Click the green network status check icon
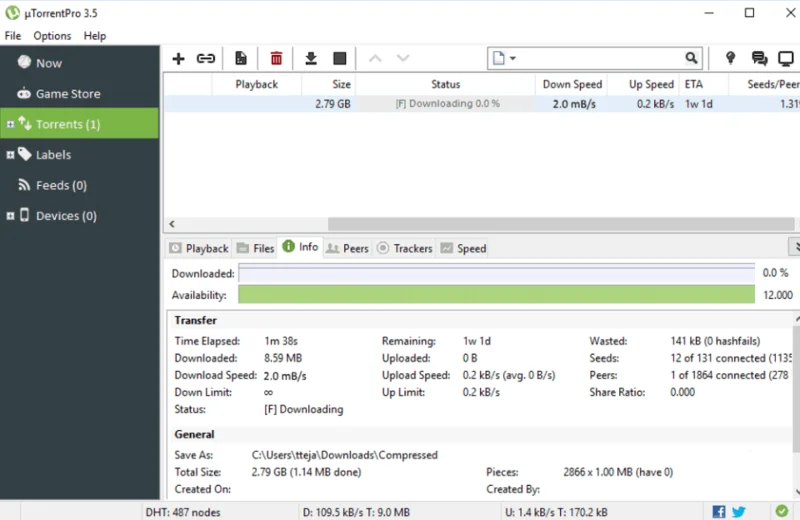Image resolution: width=800 pixels, height=520 pixels. 782,511
